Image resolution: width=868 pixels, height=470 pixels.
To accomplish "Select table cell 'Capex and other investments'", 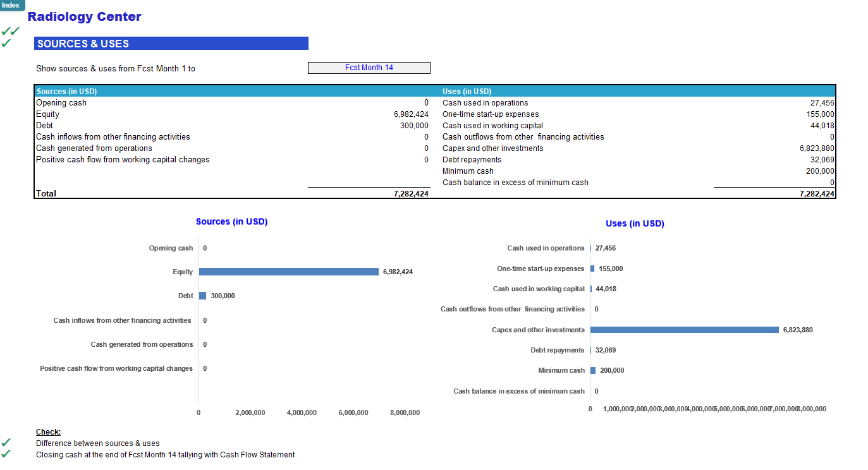I will (x=493, y=148).
